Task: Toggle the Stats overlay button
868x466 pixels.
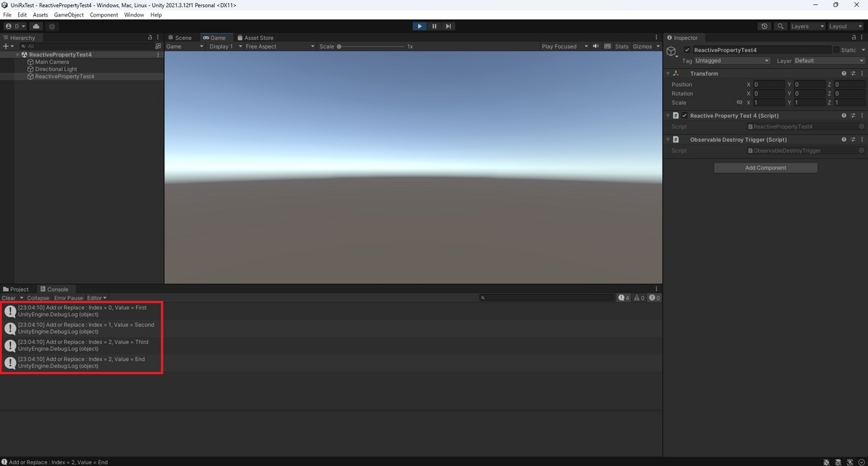Action: click(x=622, y=46)
